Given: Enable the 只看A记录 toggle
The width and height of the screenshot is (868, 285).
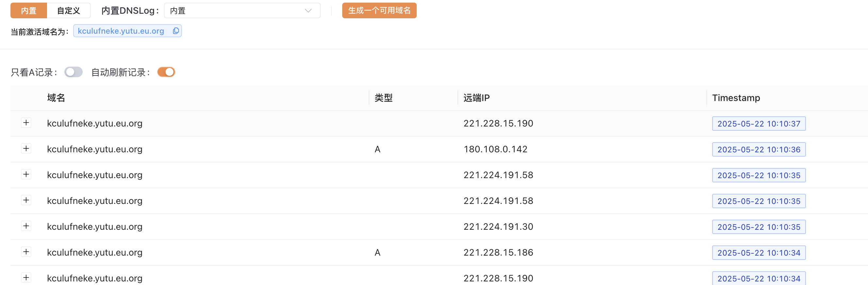Looking at the screenshot, I should coord(73,72).
